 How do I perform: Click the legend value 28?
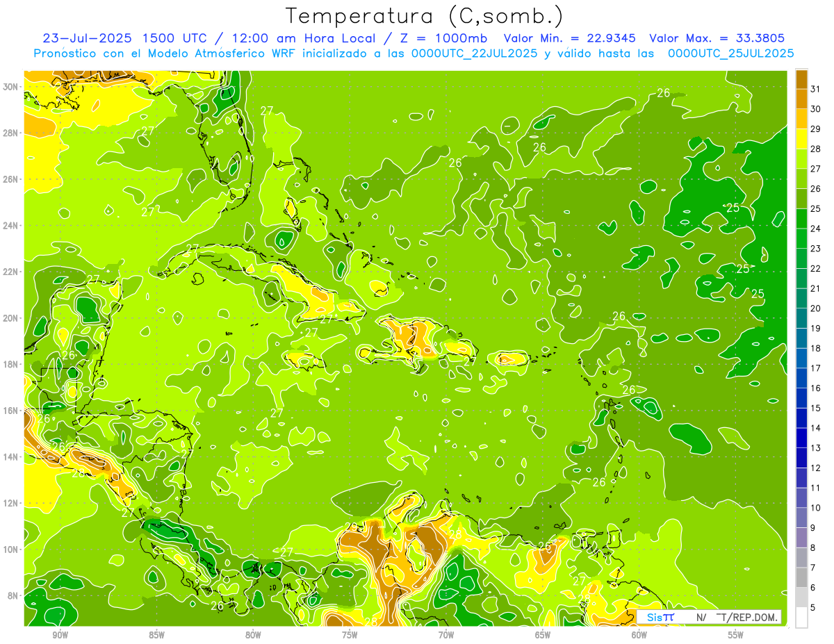[x=816, y=149]
